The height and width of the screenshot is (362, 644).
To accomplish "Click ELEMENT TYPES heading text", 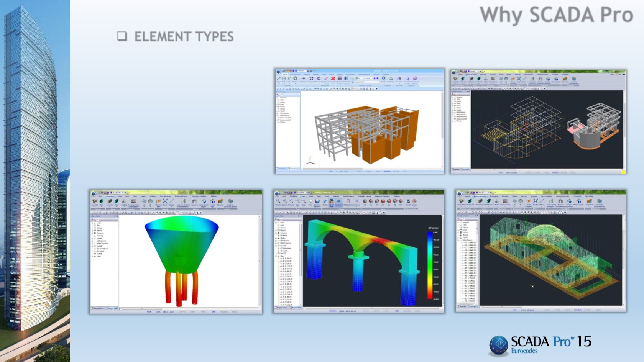I will tap(184, 36).
